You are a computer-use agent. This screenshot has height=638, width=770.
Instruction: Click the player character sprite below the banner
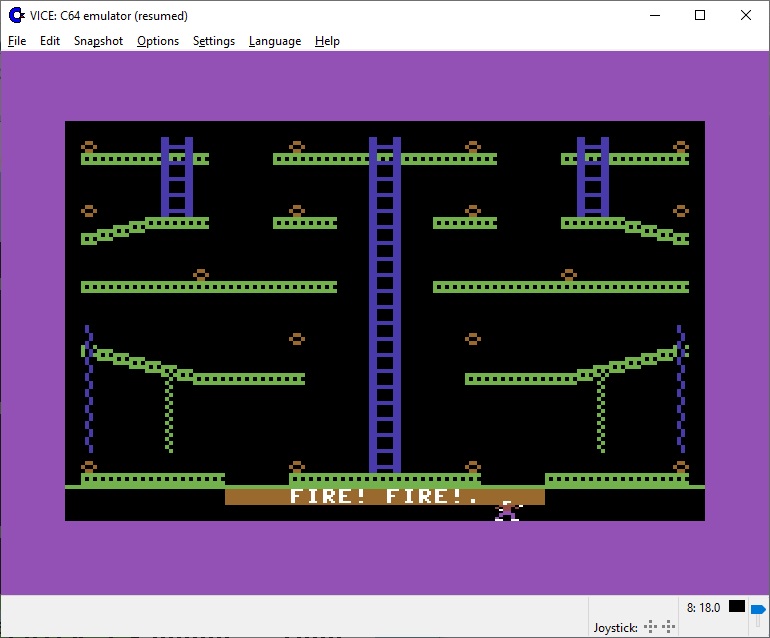pyautogui.click(x=508, y=511)
